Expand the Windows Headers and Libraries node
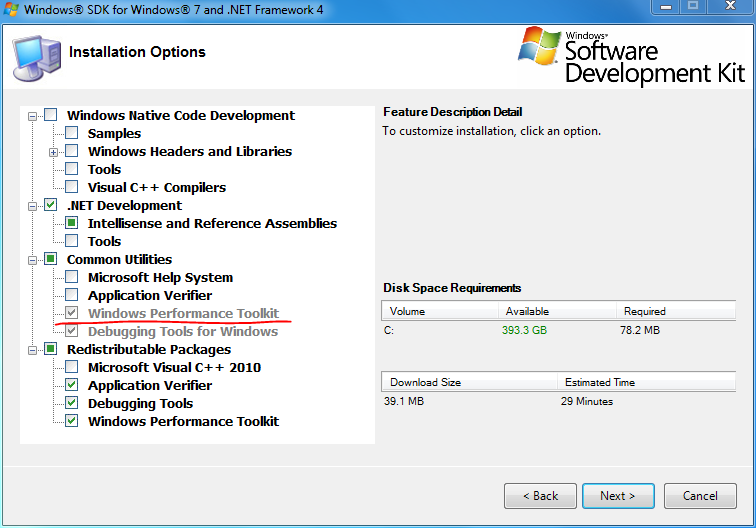 click(x=53, y=152)
